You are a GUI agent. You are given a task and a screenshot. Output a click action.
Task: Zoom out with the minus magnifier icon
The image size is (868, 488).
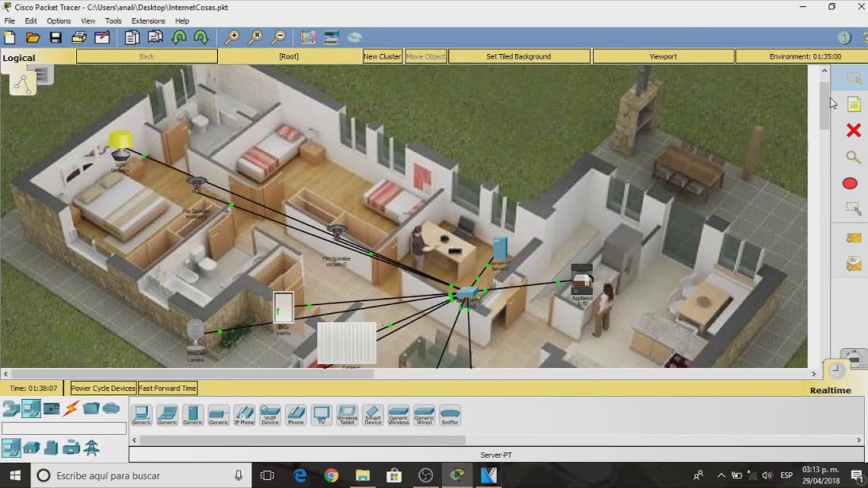point(278,37)
